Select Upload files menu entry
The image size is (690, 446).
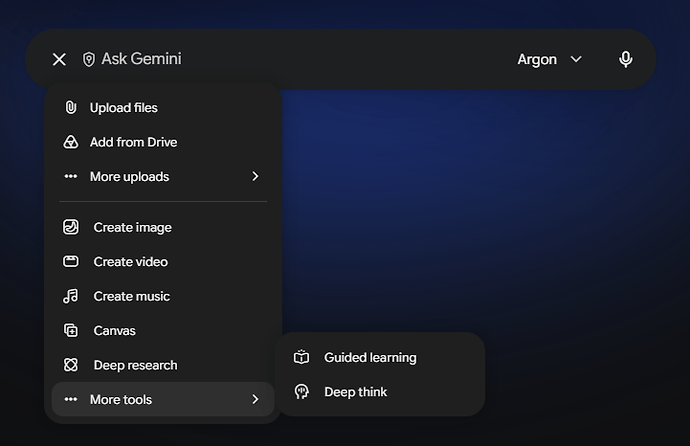pos(163,108)
